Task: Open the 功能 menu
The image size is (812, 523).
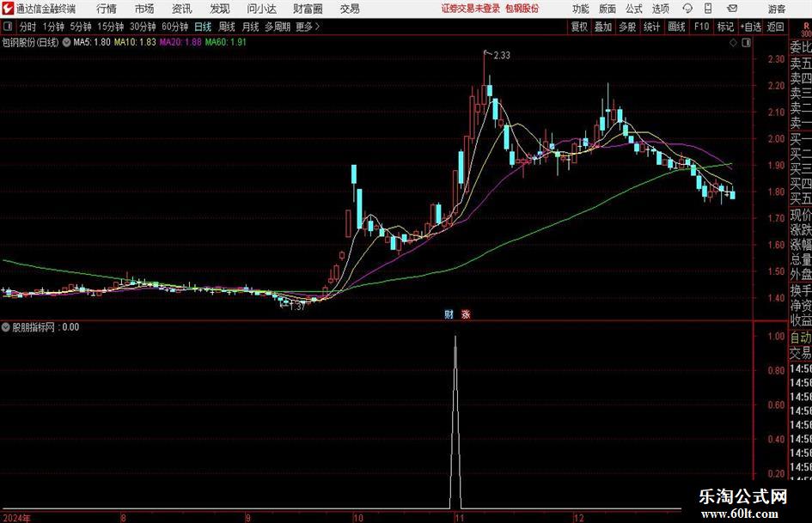Action: click(x=581, y=9)
